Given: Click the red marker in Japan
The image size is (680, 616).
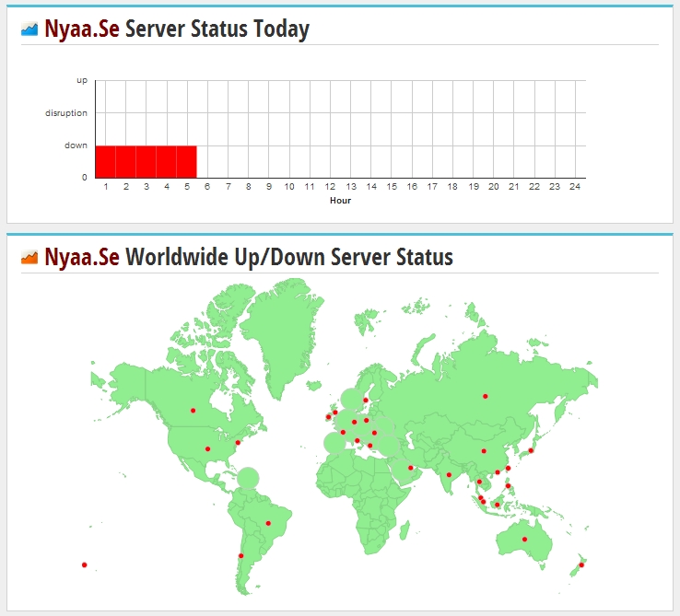Looking at the screenshot, I should (x=531, y=450).
